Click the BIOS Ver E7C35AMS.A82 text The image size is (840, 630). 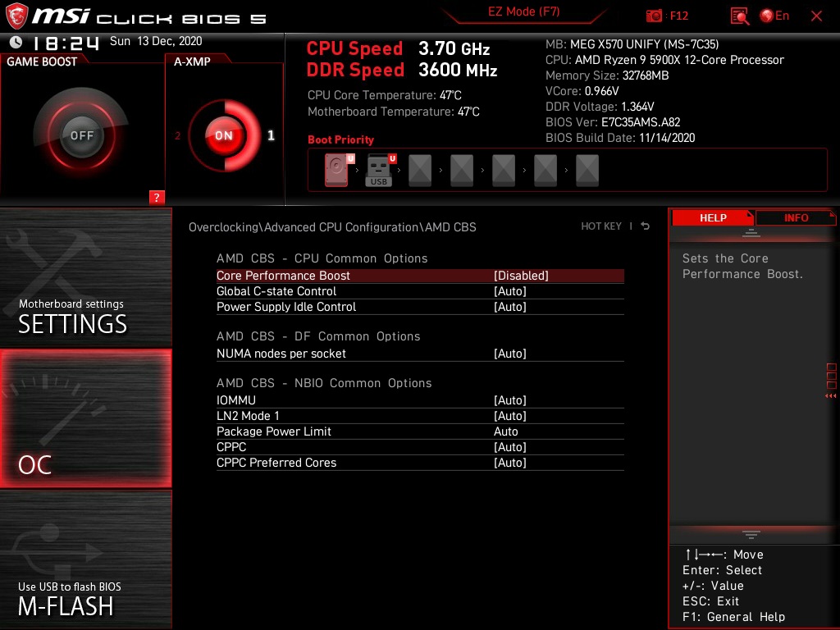(613, 122)
